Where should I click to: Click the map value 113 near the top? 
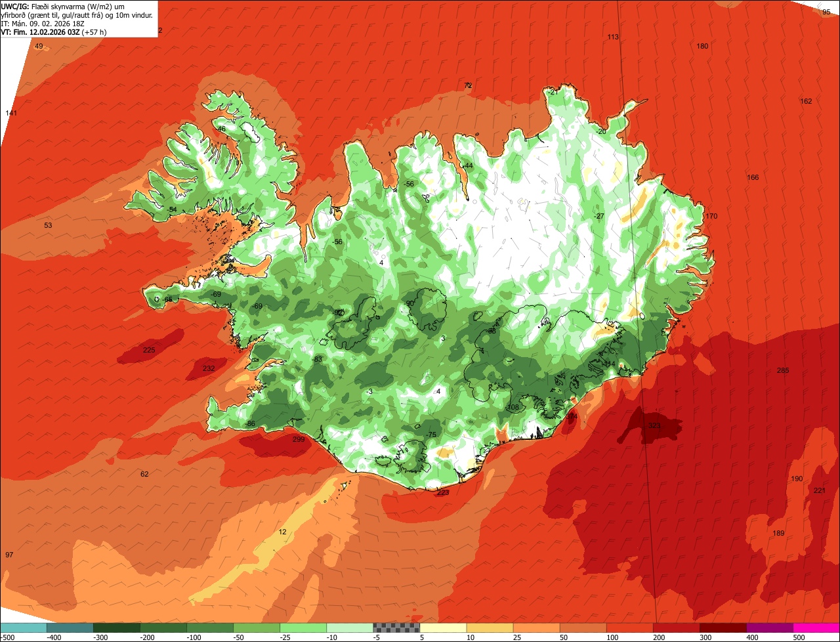pyautogui.click(x=613, y=37)
